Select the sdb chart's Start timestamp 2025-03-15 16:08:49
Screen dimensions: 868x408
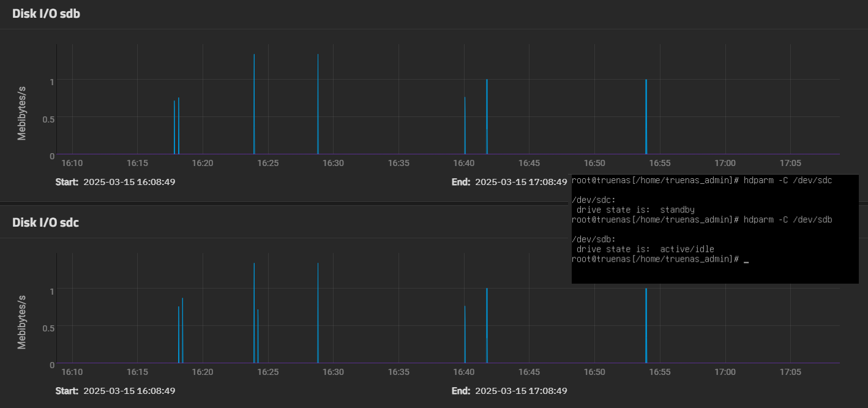pyautogui.click(x=129, y=182)
